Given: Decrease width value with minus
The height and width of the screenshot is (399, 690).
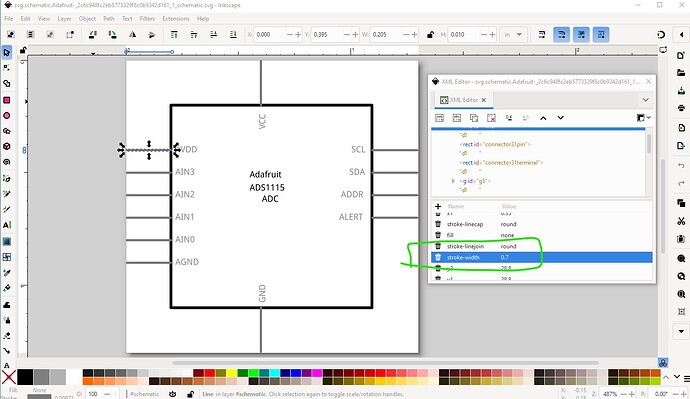Looking at the screenshot, I should point(406,35).
